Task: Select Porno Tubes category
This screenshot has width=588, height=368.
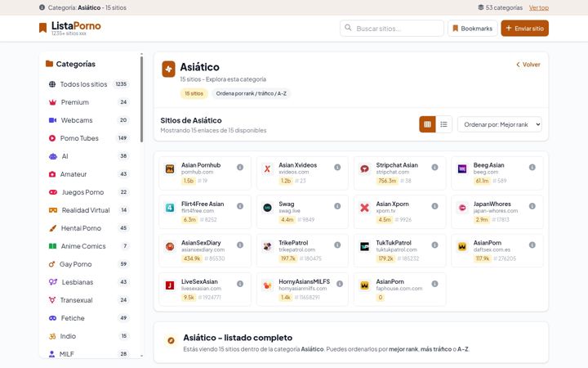Action: tap(88, 138)
